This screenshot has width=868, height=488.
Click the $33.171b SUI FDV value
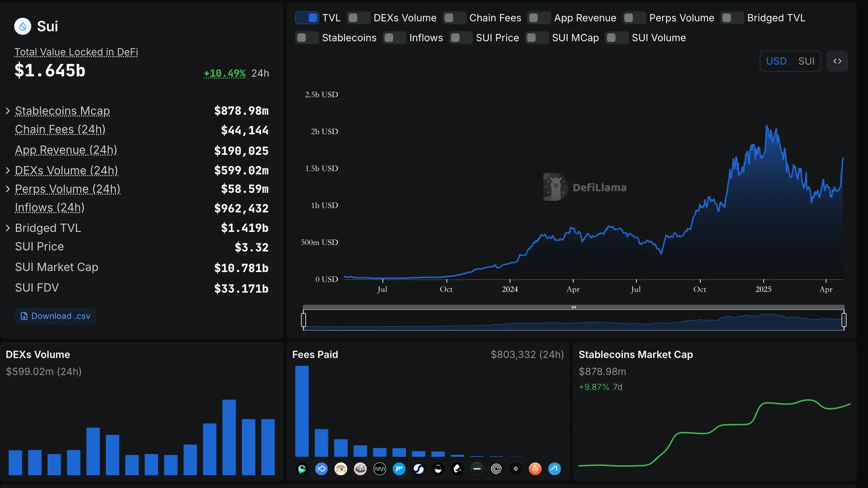tap(242, 288)
